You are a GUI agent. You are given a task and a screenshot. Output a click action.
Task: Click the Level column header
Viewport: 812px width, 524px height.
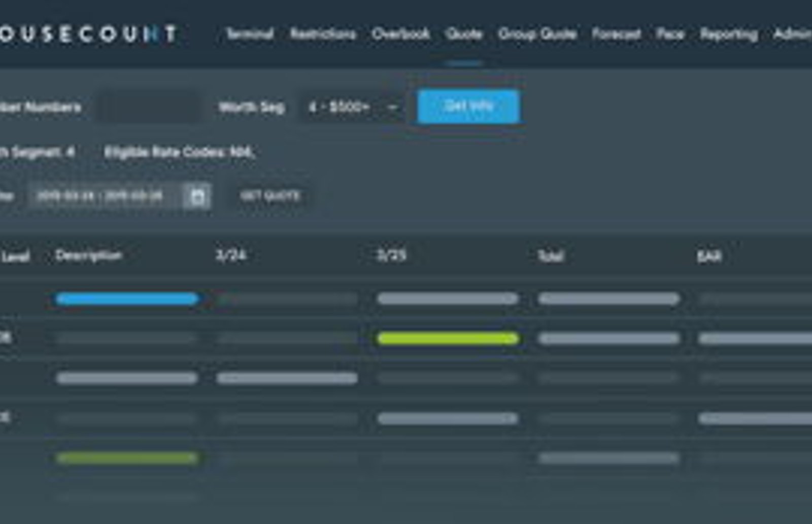15,256
